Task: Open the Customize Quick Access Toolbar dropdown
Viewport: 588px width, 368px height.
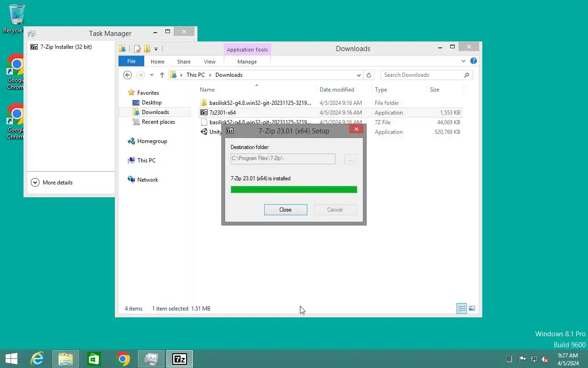Action: (156, 49)
